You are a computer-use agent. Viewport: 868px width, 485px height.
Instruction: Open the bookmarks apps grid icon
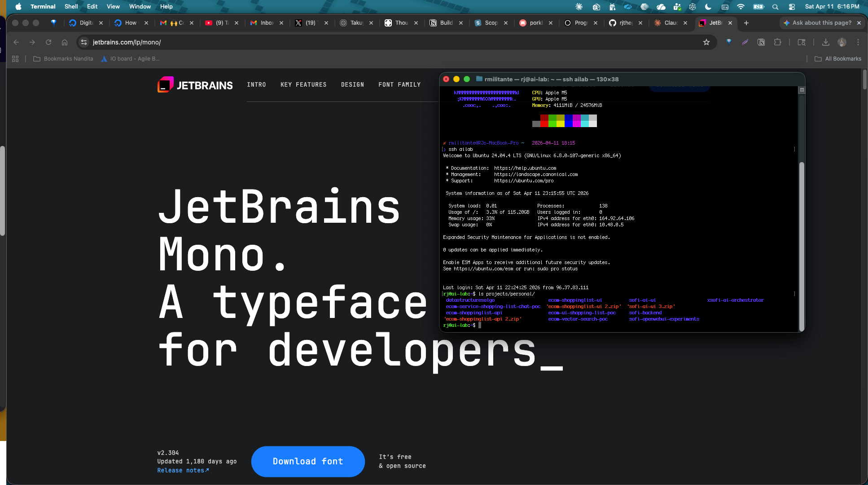15,59
